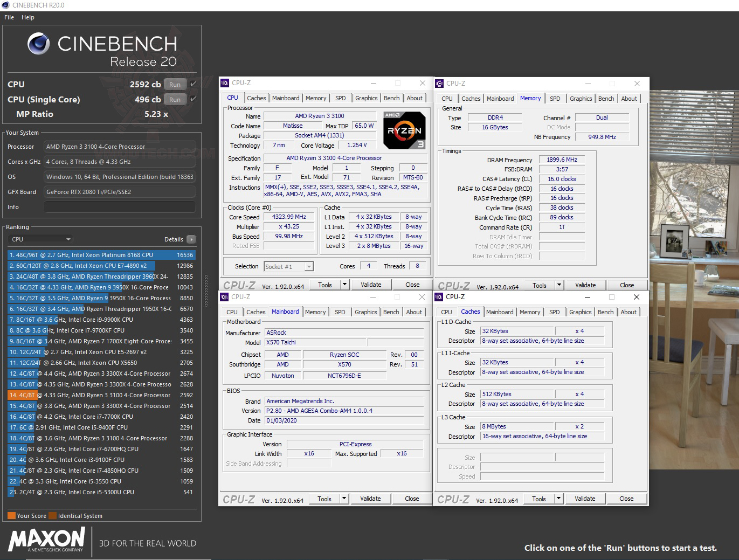The image size is (739, 560).
Task: Close the CPU-Z Caches window using its X
Action: tap(637, 297)
